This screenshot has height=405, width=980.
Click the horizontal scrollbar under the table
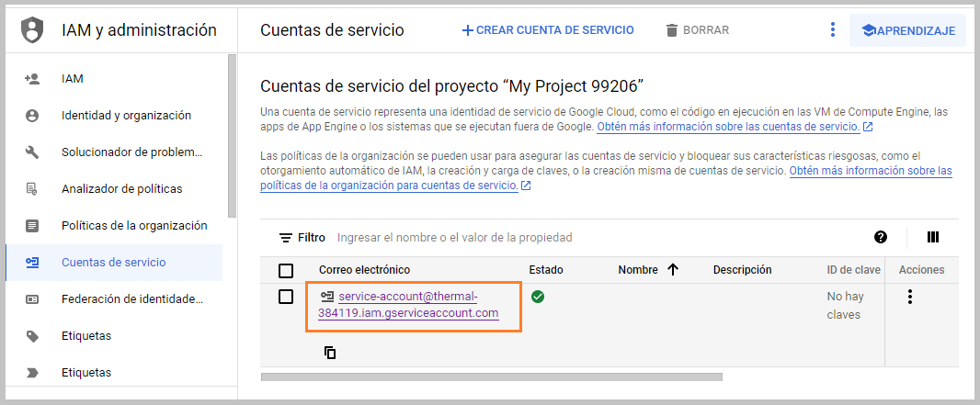491,377
